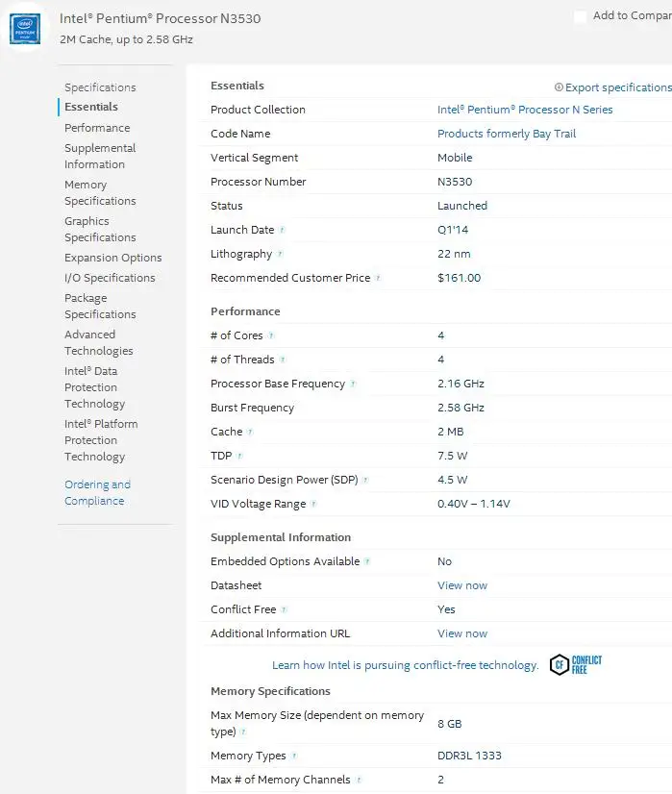Open the Datasheet View now link
The width and height of the screenshot is (672, 794).
462,585
